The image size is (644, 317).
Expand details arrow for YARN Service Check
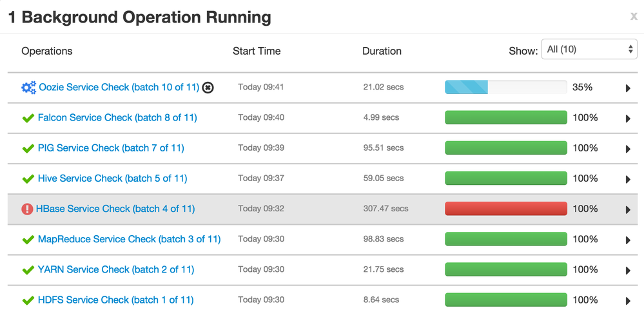click(628, 270)
